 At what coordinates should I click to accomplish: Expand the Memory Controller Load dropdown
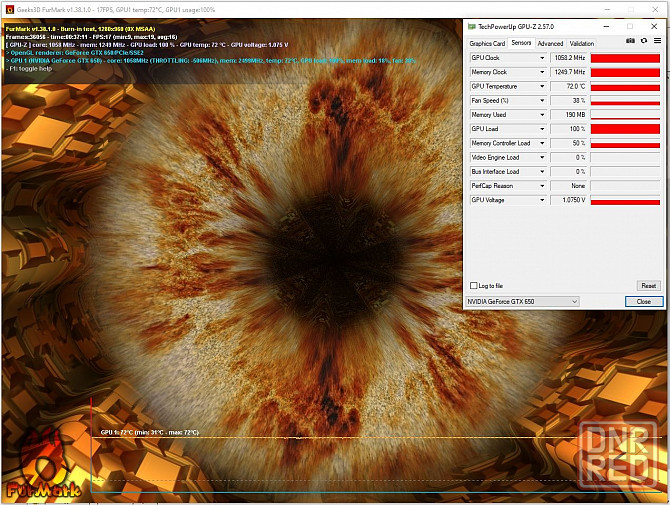[542, 143]
